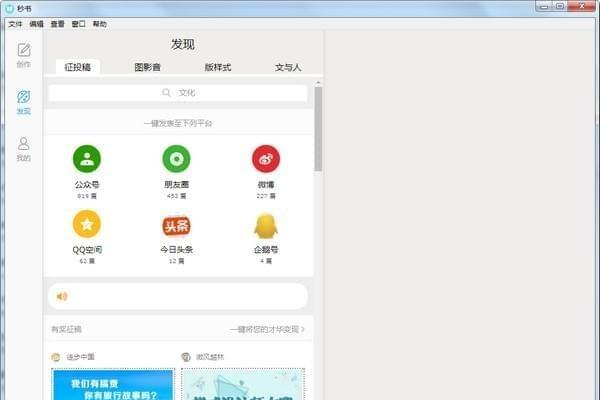Click the 朋友圈 label text
The image size is (600, 400).
point(176,184)
